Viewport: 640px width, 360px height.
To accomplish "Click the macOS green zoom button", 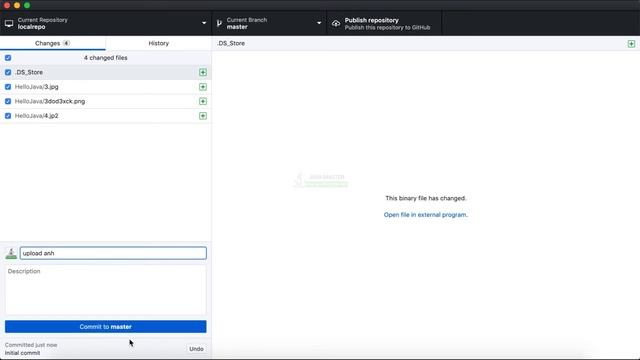I will (x=27, y=5).
